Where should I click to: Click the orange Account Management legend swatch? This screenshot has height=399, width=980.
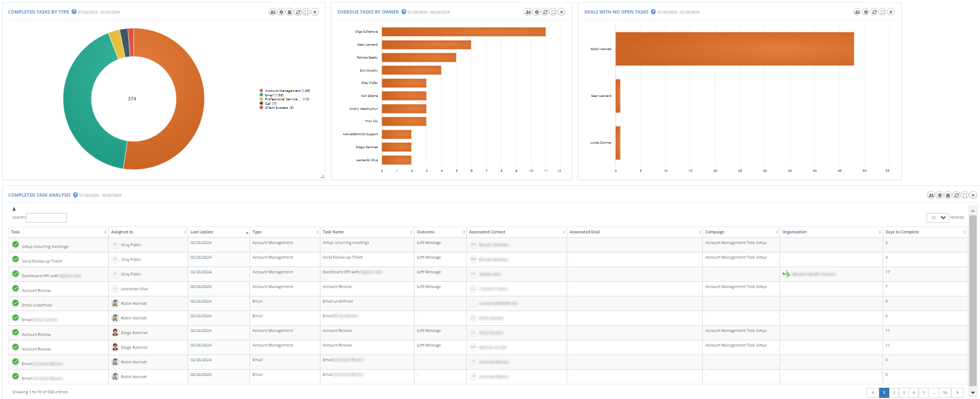(x=261, y=90)
